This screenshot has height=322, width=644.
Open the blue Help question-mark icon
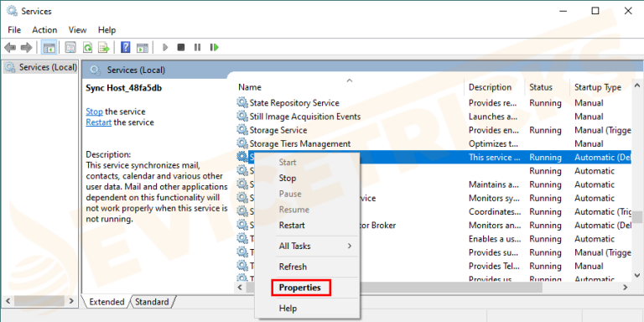126,48
